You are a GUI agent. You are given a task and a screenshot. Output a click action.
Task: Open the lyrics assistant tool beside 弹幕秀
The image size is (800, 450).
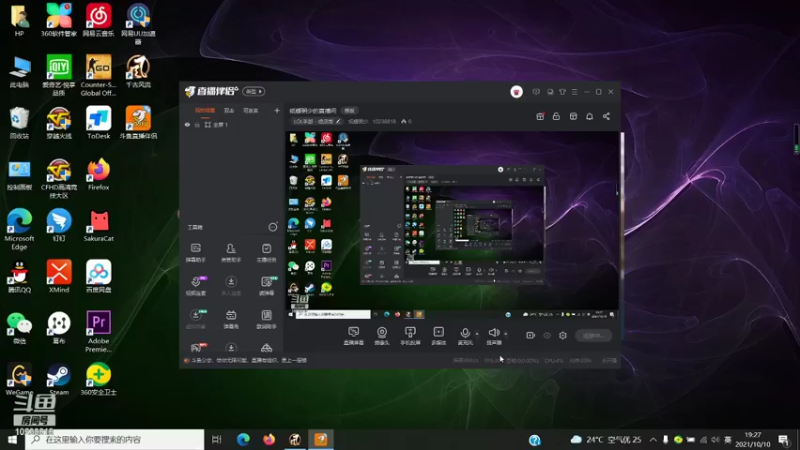coord(266,319)
